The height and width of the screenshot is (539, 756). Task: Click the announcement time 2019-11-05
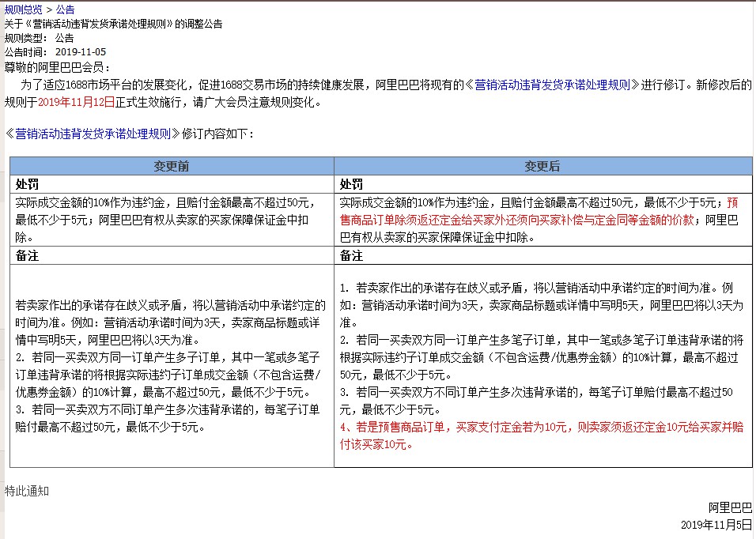pos(81,51)
